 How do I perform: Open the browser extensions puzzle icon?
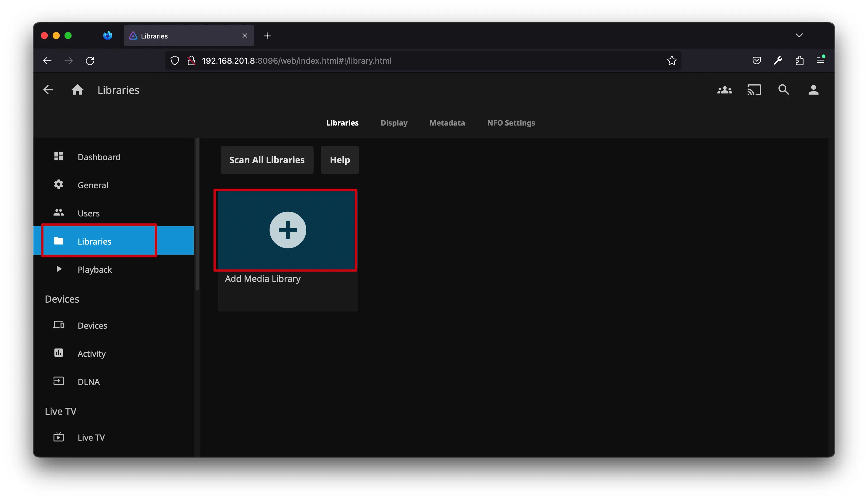pyautogui.click(x=800, y=61)
